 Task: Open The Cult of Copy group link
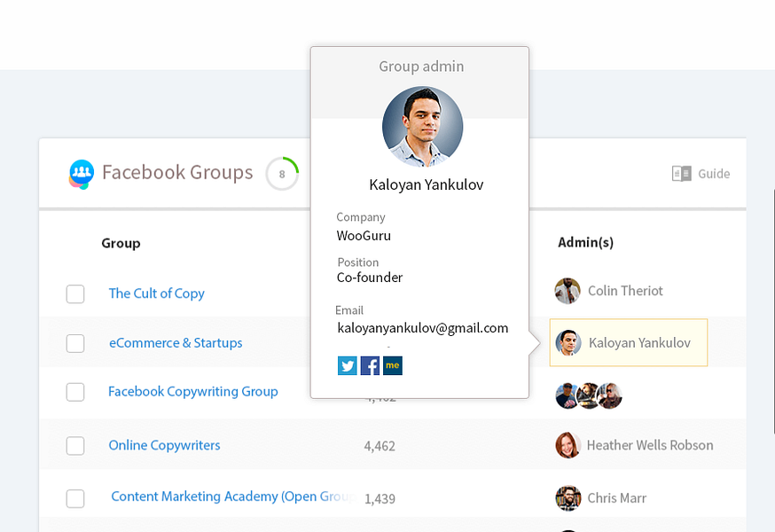coord(157,293)
